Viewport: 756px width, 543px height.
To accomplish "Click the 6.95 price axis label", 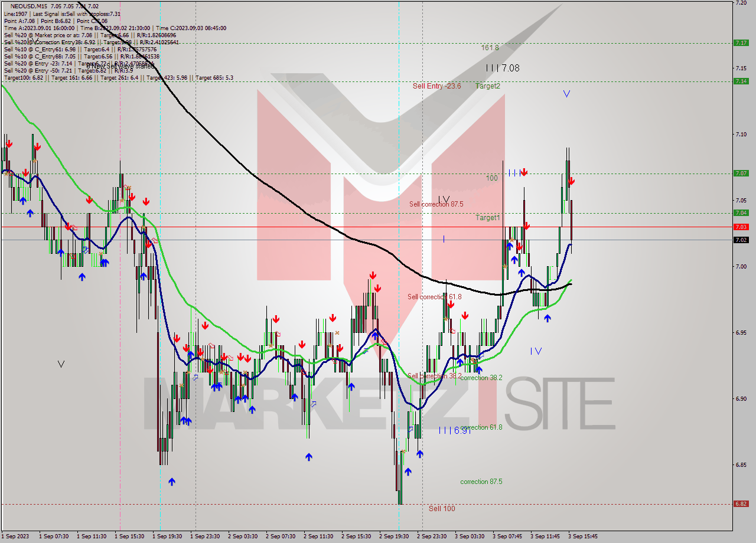I will click(741, 333).
